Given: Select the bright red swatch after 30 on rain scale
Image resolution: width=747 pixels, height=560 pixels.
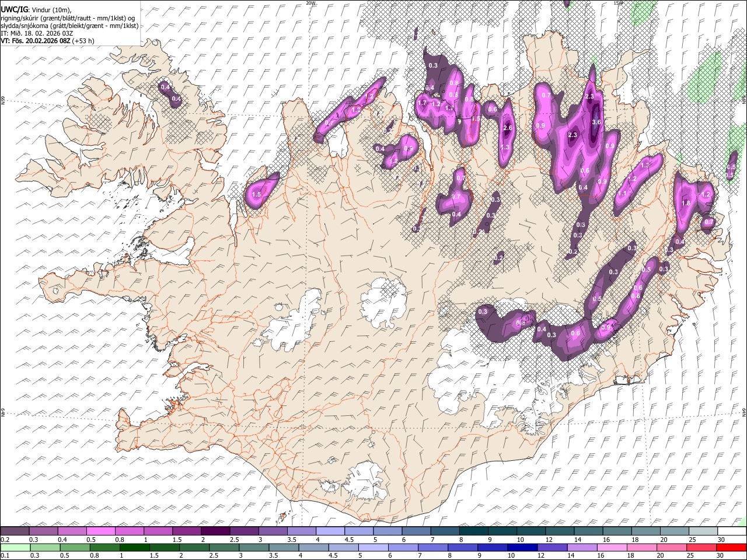Looking at the screenshot, I should click(732, 547).
